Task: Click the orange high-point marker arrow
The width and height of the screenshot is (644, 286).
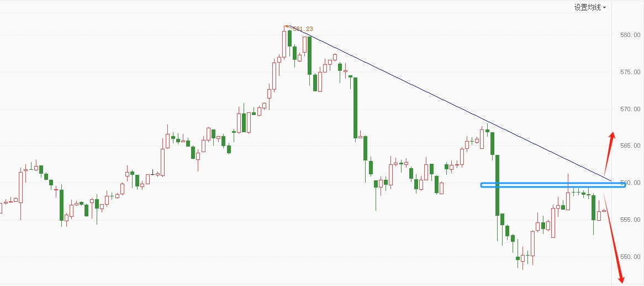Action: [287, 27]
